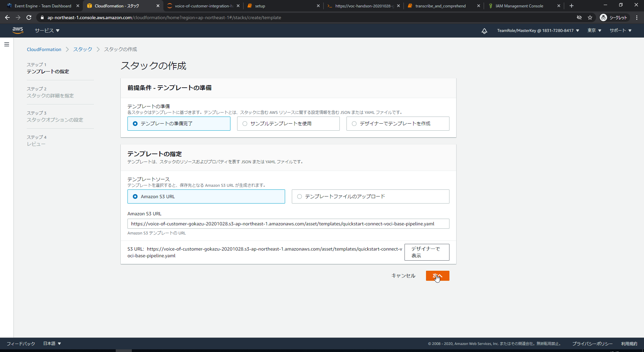Screen dimensions: 644x352
Task: Bookmark this page with the star icon
Action: (590, 17)
